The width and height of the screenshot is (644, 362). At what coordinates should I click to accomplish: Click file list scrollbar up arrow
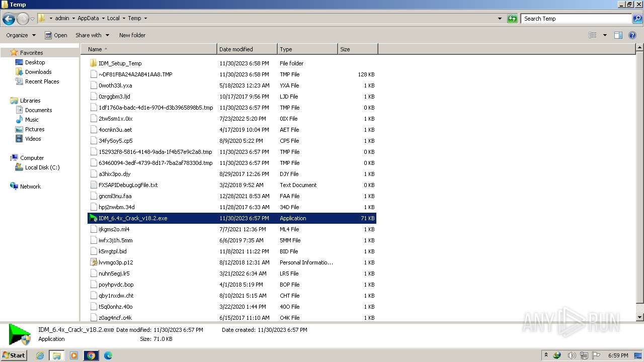click(x=639, y=48)
